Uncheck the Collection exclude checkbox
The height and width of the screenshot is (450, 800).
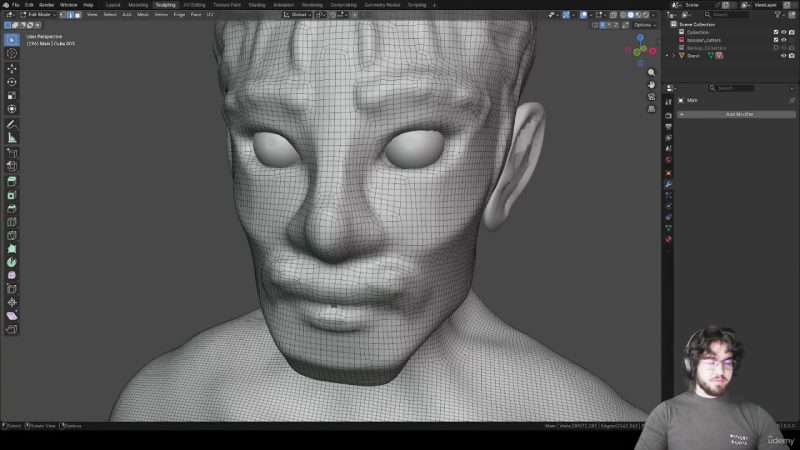776,32
